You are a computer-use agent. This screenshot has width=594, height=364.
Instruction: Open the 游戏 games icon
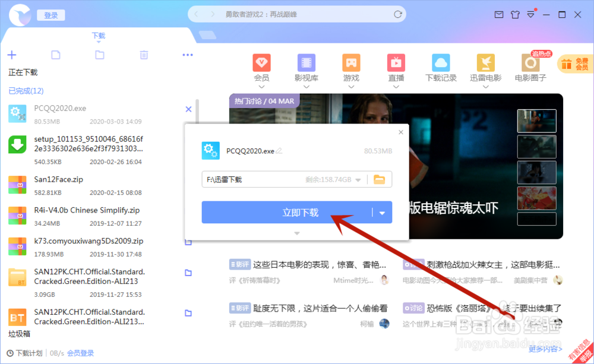351,63
